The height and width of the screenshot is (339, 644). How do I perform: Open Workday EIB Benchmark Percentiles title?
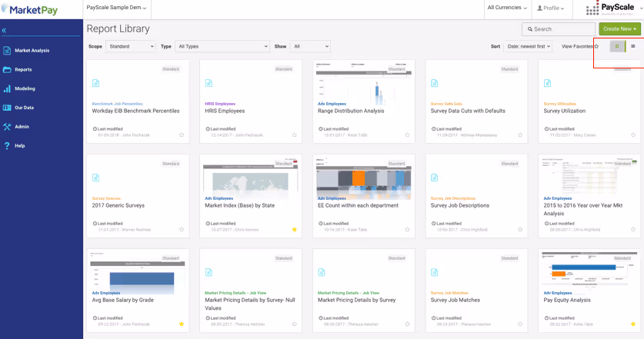tap(135, 111)
